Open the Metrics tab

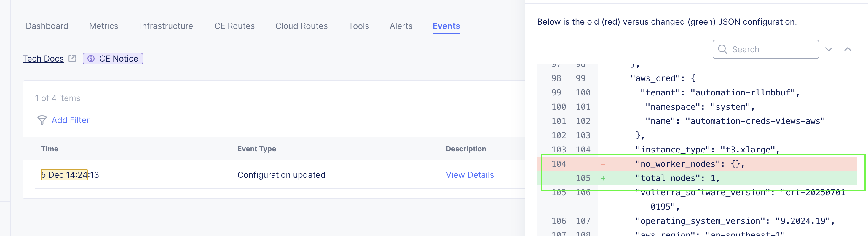[x=103, y=26]
